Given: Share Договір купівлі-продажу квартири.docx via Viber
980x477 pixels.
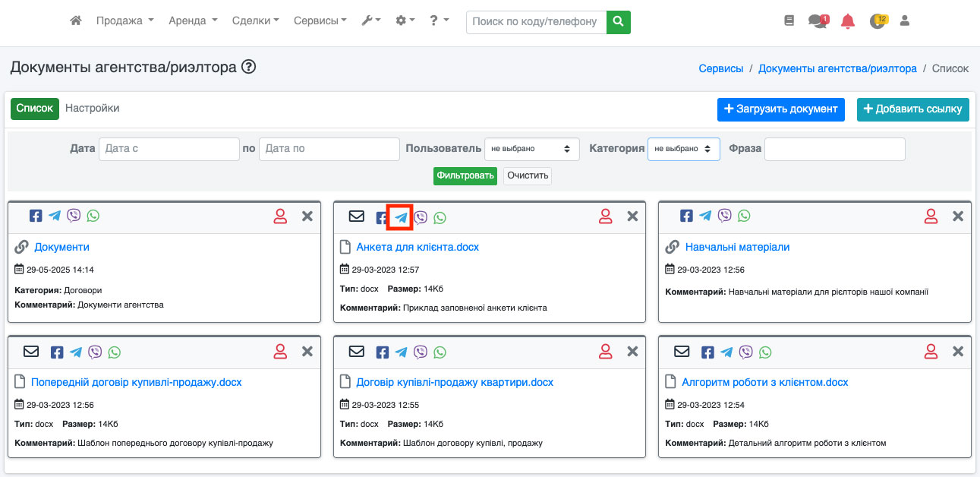Looking at the screenshot, I should pyautogui.click(x=421, y=352).
